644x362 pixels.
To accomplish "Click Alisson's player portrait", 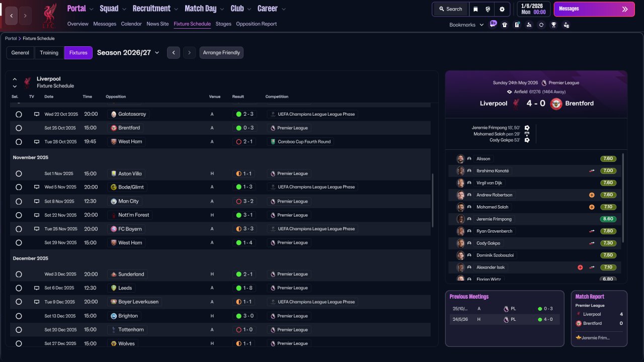I will click(460, 159).
